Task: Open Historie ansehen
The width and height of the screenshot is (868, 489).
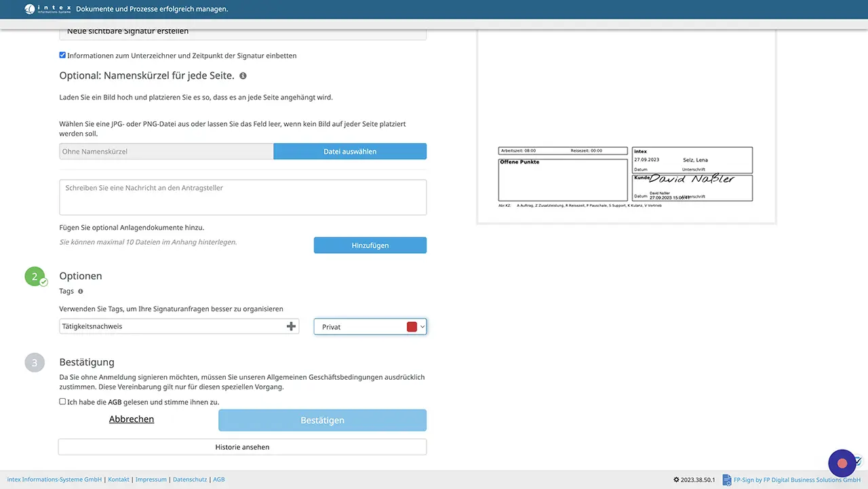Action: click(242, 447)
